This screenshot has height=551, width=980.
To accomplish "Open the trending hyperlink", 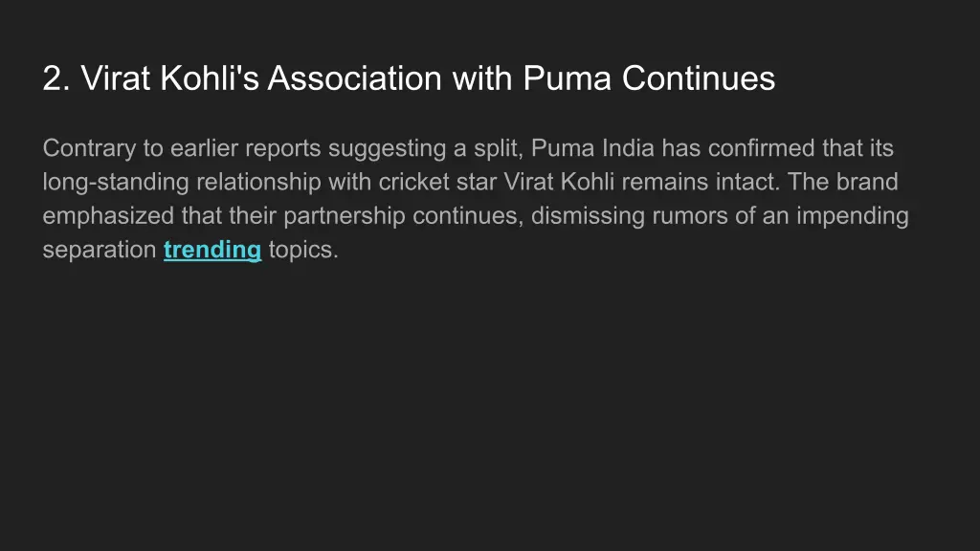I will click(x=212, y=251).
